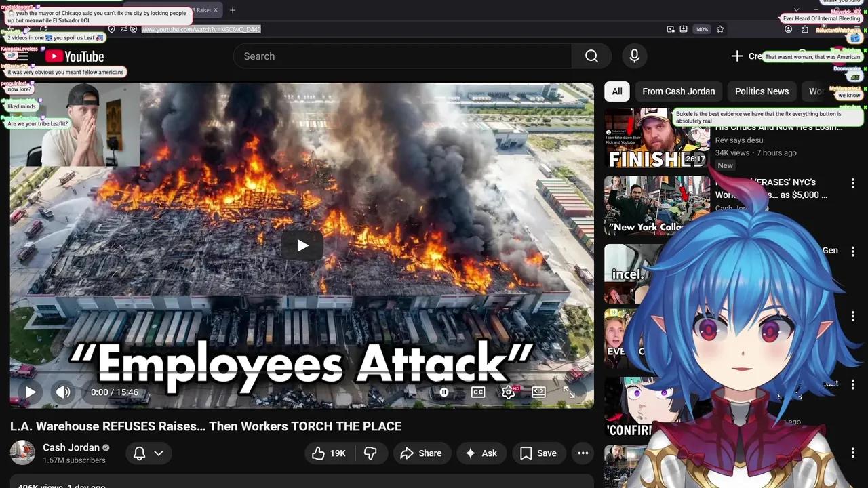Switch to theater mode view
The image size is (868, 488).
538,392
